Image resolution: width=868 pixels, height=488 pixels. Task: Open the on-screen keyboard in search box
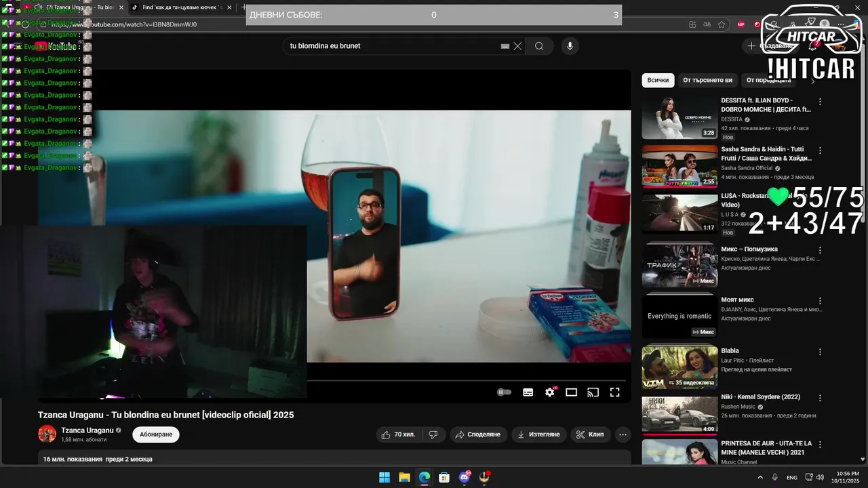[x=505, y=46]
